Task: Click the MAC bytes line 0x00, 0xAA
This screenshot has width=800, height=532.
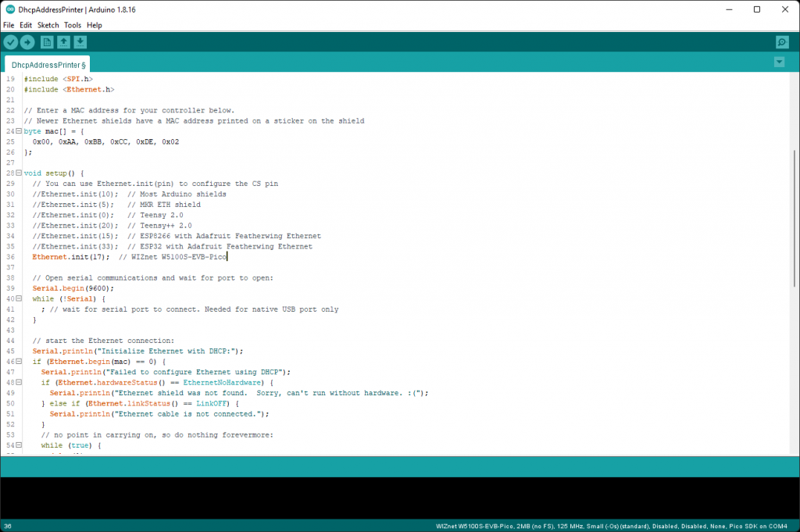Action: click(105, 142)
